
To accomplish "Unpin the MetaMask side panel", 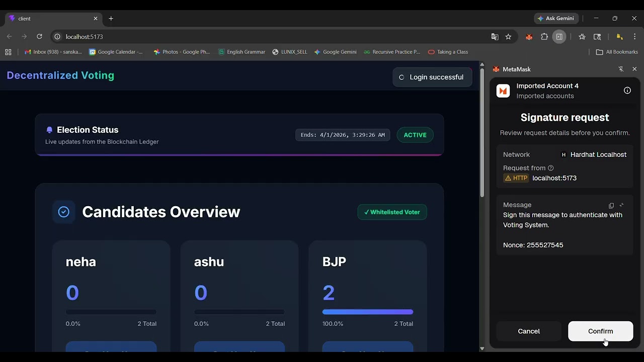I will click(x=621, y=69).
